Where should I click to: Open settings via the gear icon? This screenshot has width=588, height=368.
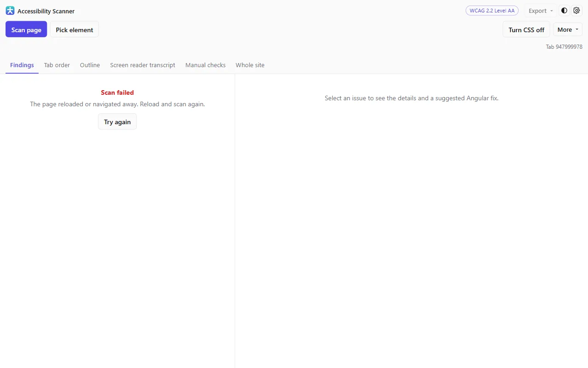pos(577,11)
